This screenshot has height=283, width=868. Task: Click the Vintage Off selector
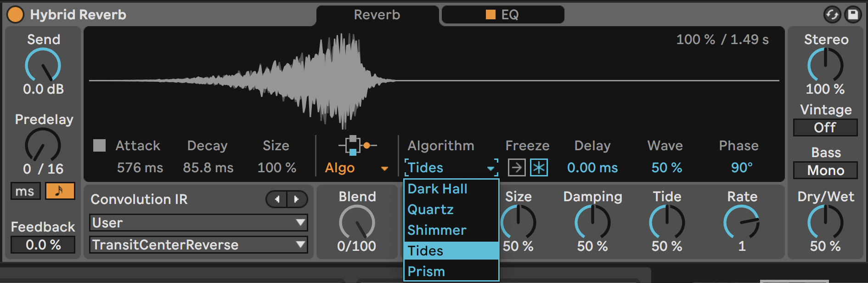(x=825, y=128)
